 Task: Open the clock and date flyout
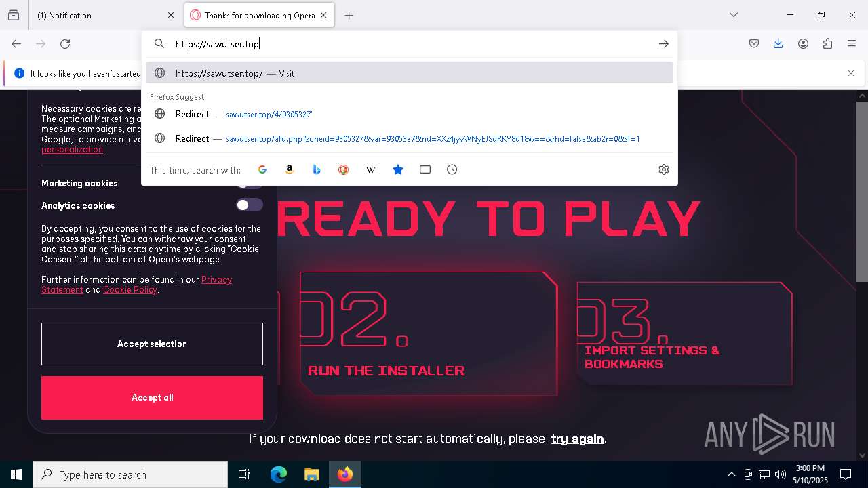click(810, 474)
